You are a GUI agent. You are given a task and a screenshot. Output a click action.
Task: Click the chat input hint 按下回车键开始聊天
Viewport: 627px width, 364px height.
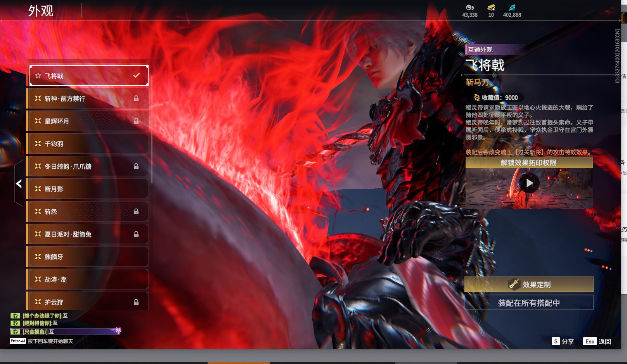tap(50, 341)
